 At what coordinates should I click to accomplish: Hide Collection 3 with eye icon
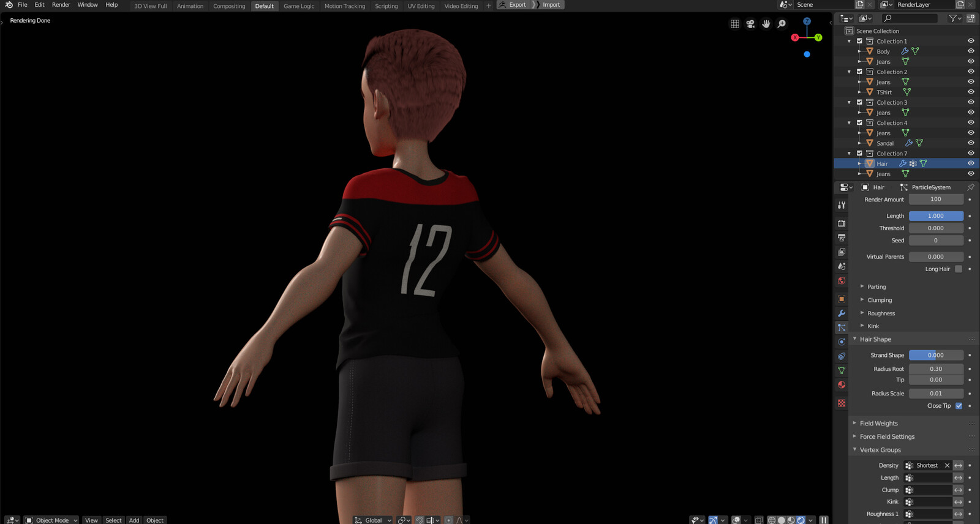coord(971,102)
